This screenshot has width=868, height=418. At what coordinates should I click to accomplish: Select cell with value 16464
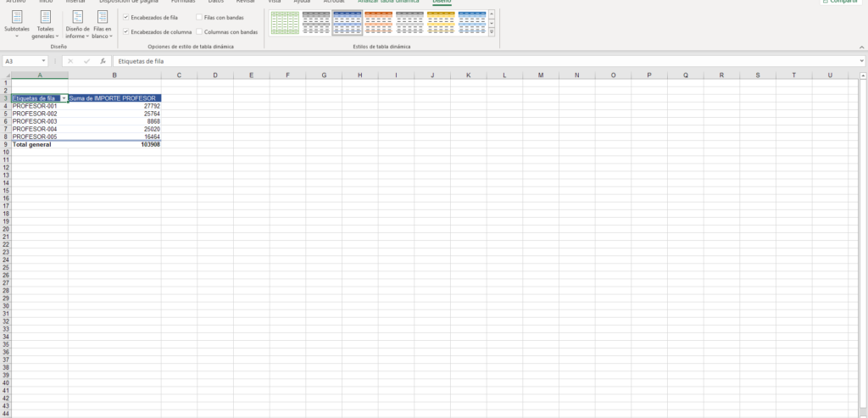pos(114,137)
